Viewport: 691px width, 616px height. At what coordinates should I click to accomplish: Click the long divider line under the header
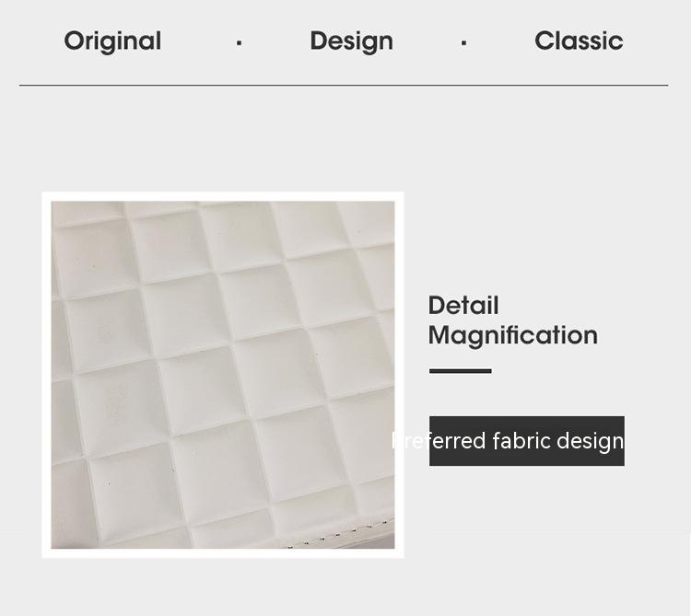(x=344, y=85)
